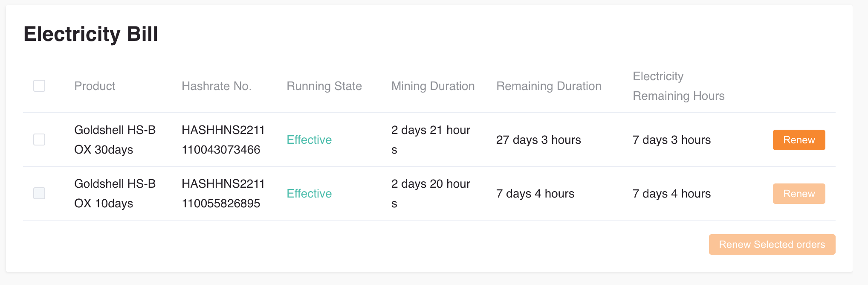Check the Goldshell HS-BOX 10days order checkbox
This screenshot has height=285, width=868.
[39, 193]
